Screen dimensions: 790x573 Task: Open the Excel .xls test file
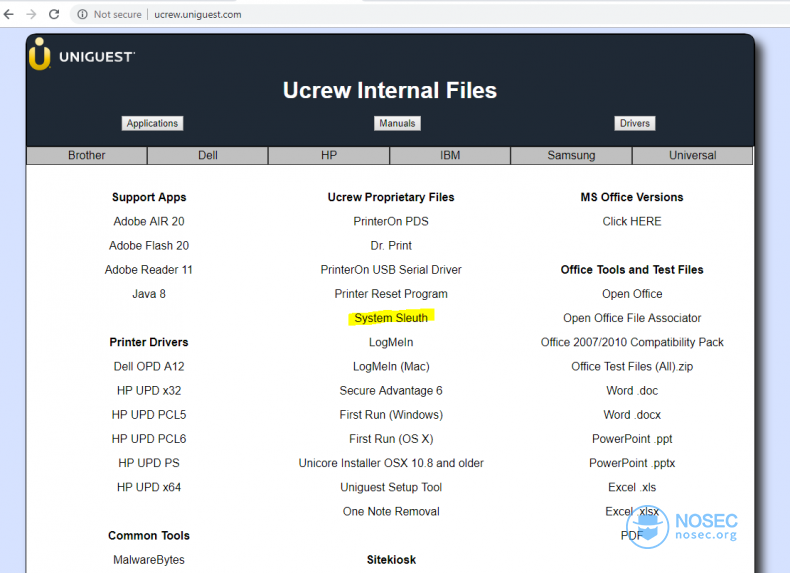point(632,487)
